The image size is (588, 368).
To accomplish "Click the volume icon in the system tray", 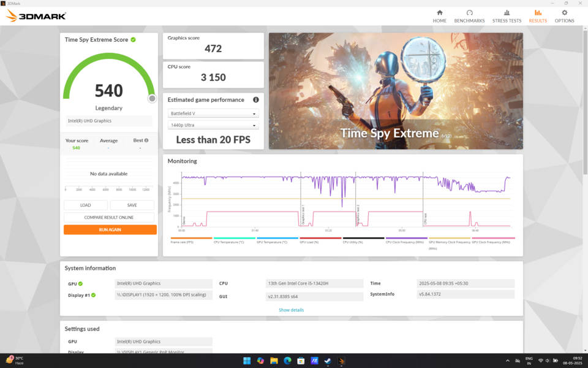I will click(x=548, y=361).
